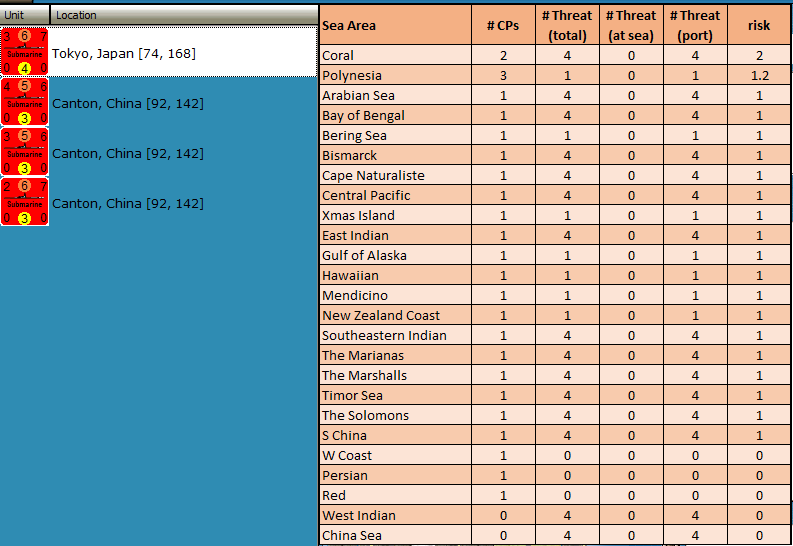
Task: Select the Tokyo submarine unit counter
Action: [24, 52]
